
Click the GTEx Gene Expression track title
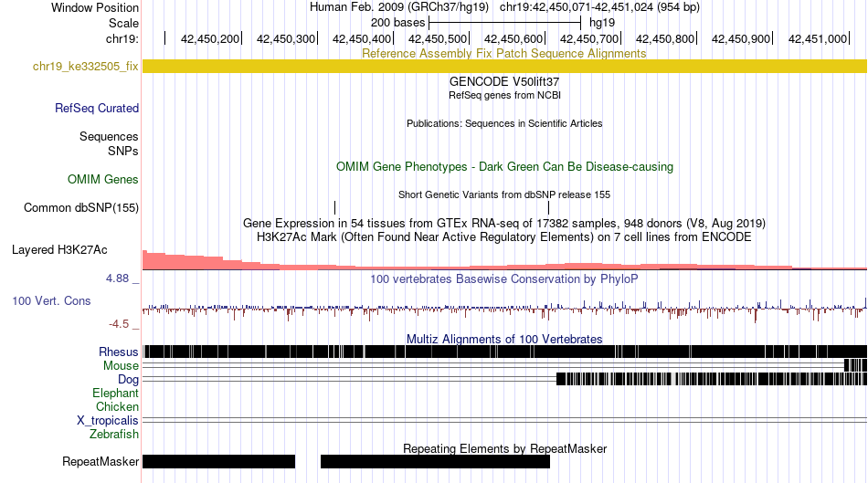(x=504, y=224)
